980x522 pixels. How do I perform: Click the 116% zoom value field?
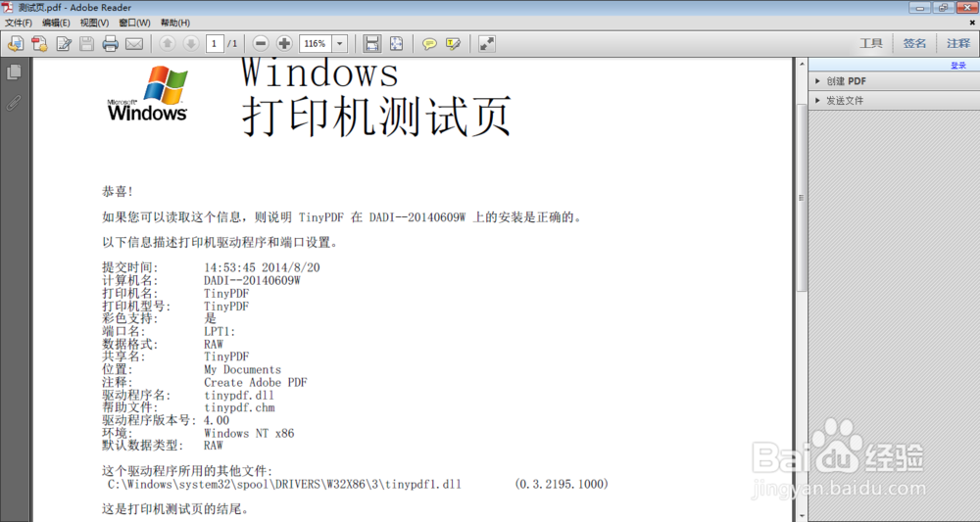coord(316,44)
